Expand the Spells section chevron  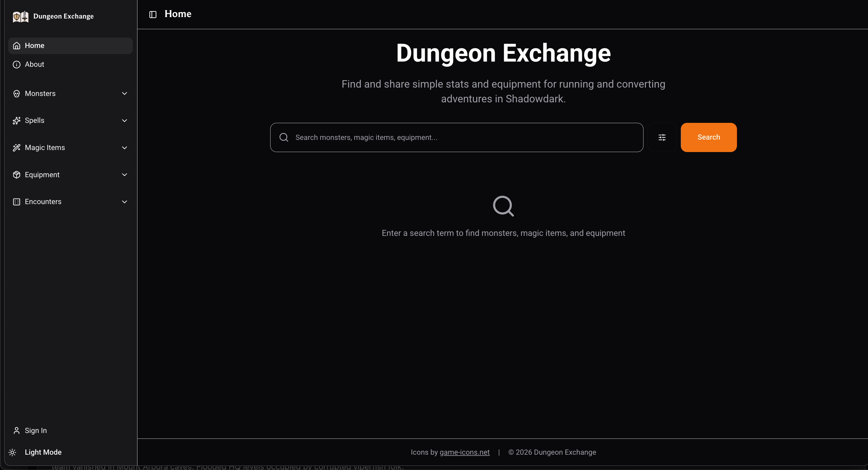coord(124,121)
